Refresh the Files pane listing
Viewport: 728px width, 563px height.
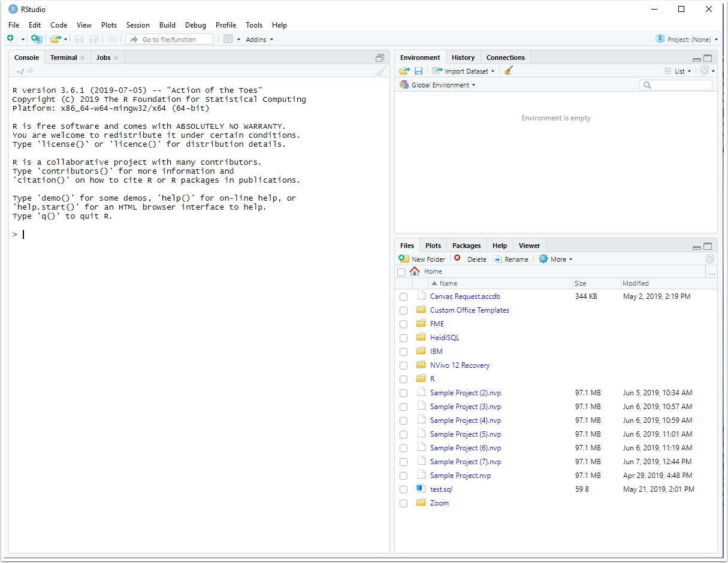709,259
